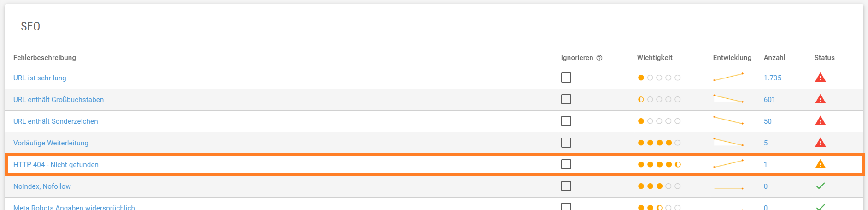Click red warning icon for URL enthält Großbuchstaben
Screen dimensions: 868x210
[x=820, y=99]
